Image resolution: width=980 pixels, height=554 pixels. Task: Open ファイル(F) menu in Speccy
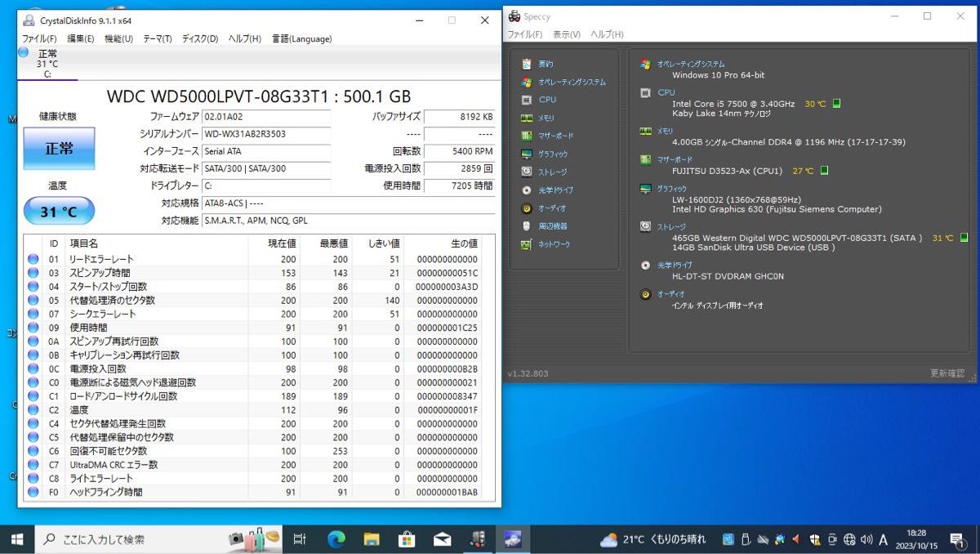click(x=524, y=34)
